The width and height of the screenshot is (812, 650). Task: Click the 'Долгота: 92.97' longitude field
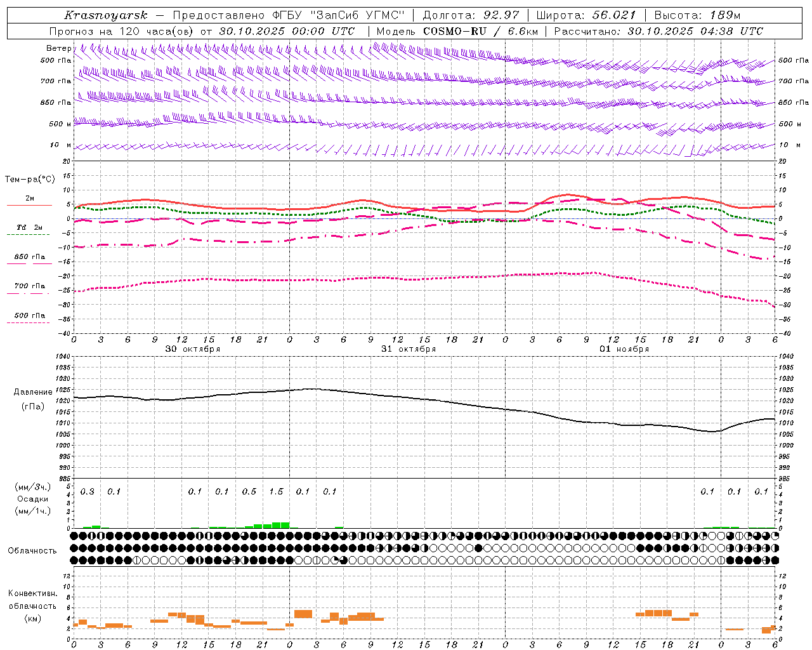pyautogui.click(x=471, y=15)
